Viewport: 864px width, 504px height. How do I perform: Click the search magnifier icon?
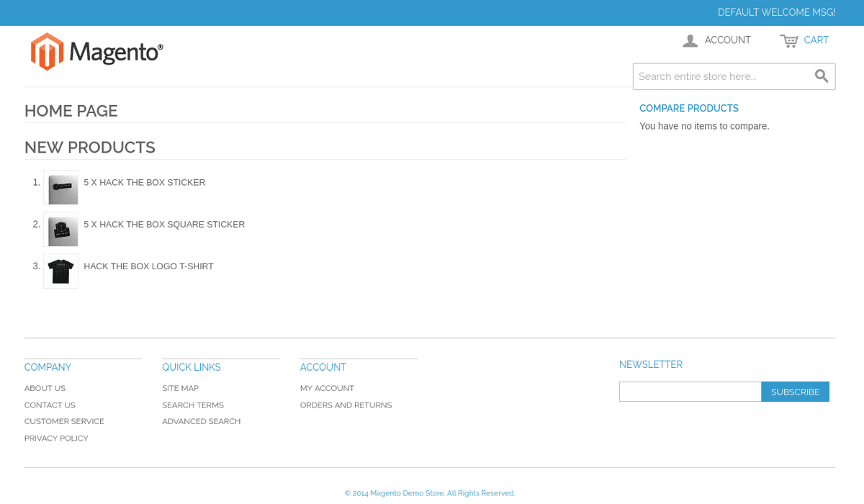[822, 76]
